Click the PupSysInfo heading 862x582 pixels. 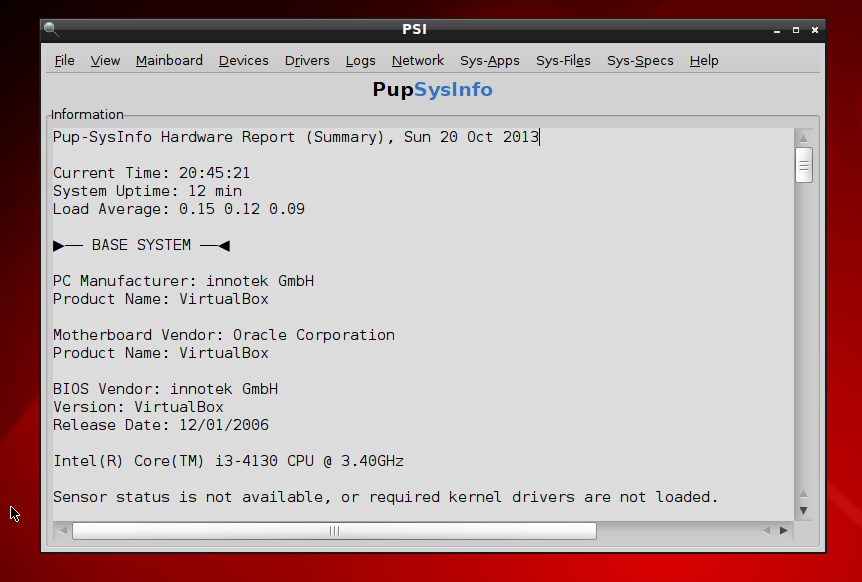click(432, 90)
